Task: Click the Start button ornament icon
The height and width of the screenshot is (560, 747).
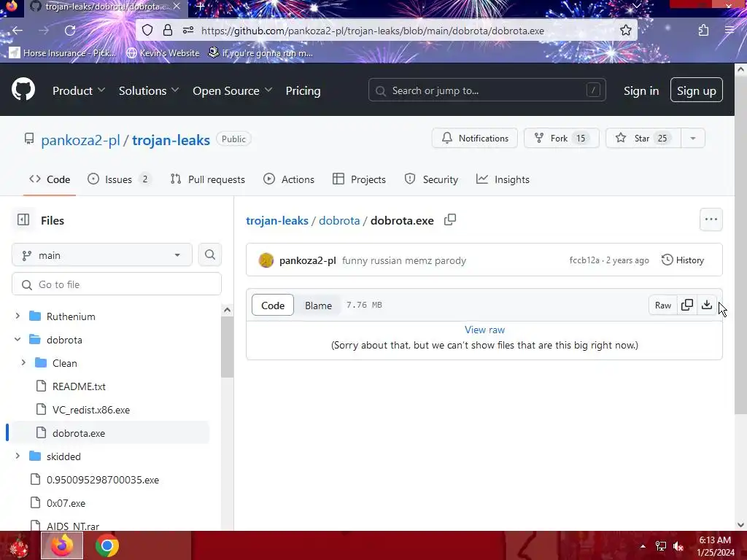Action: [x=18, y=545]
